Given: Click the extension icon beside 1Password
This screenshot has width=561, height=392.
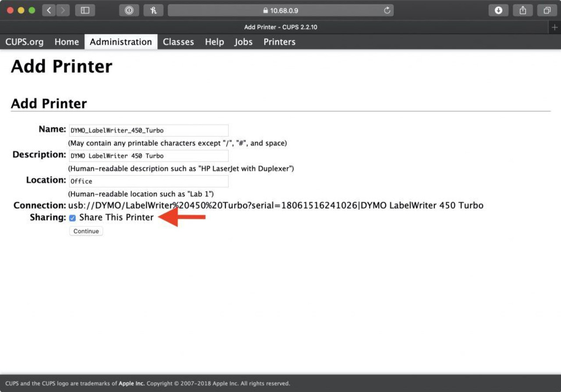Looking at the screenshot, I should click(153, 11).
